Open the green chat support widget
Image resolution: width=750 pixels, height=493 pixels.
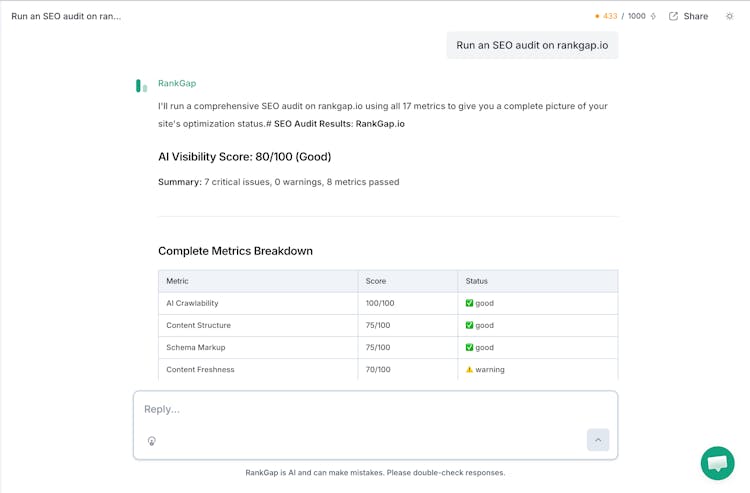(717, 463)
